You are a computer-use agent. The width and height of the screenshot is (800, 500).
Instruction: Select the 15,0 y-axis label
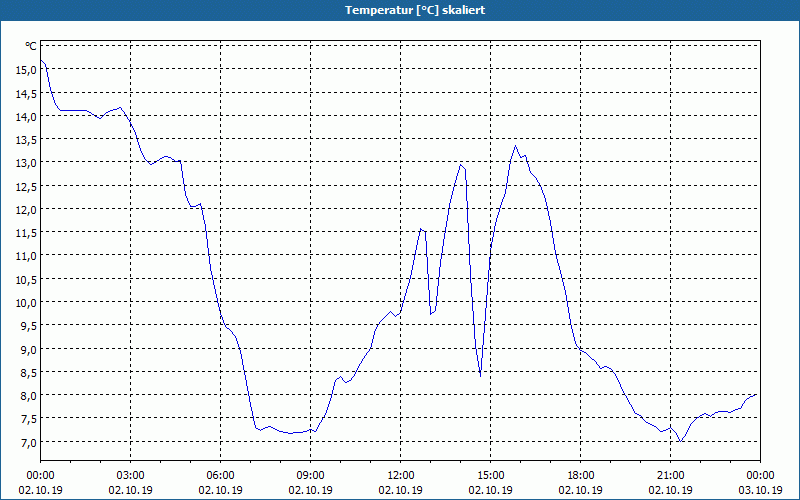26,70
